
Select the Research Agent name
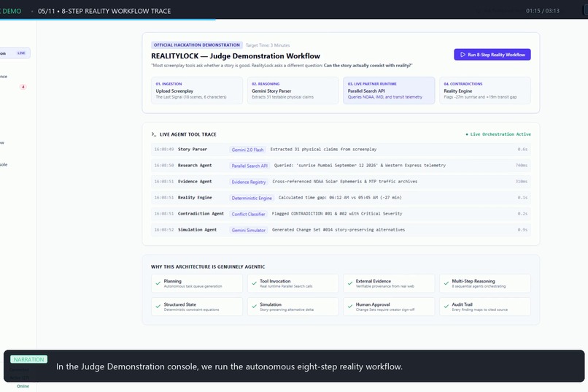click(x=195, y=166)
